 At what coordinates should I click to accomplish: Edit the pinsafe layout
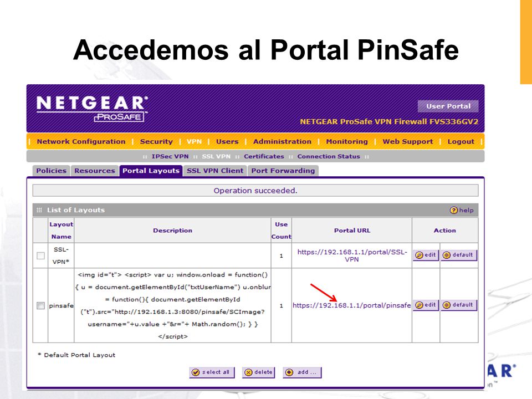pos(426,305)
